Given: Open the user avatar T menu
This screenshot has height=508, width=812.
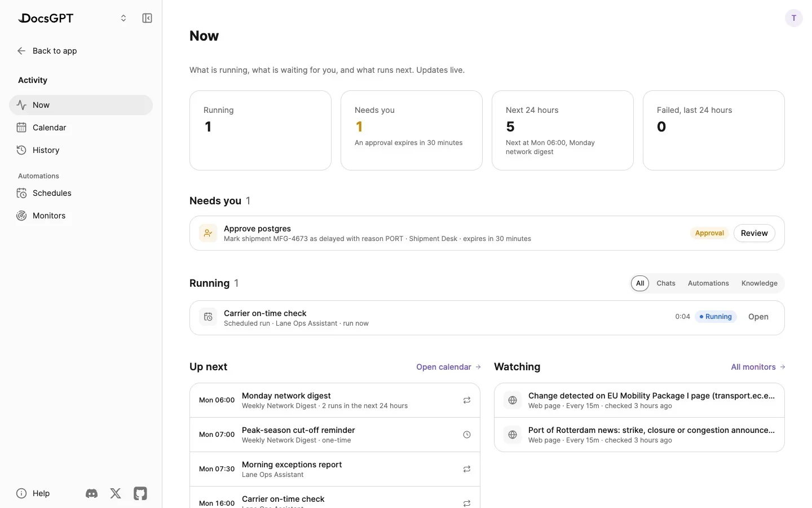Looking at the screenshot, I should tap(794, 18).
